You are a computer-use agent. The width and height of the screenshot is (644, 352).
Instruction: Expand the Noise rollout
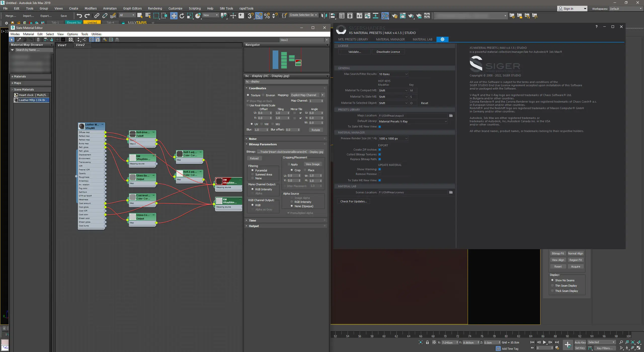click(x=253, y=139)
